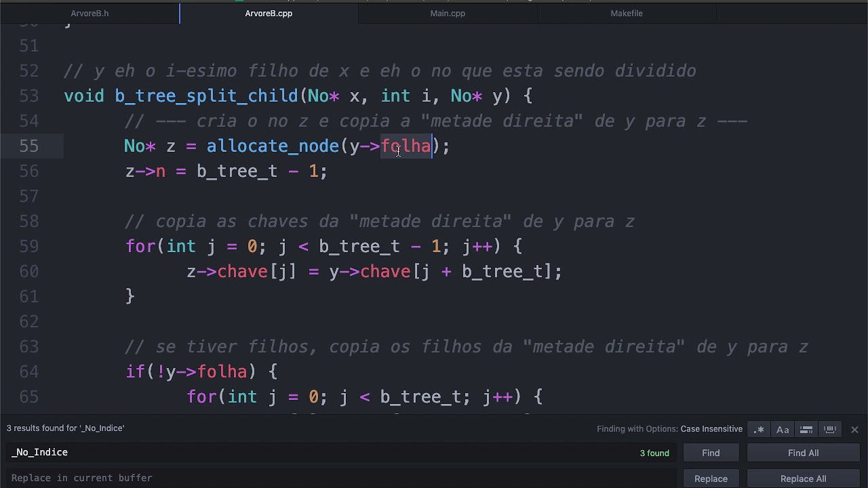This screenshot has width=868, height=488.
Task: Focus the find field containing _No_Indice
Action: [x=341, y=453]
